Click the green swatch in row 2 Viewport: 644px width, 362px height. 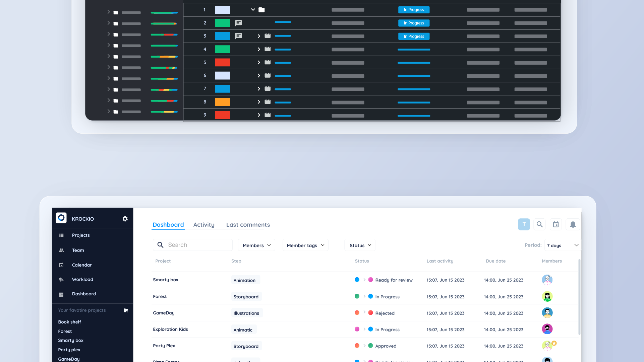tap(223, 23)
